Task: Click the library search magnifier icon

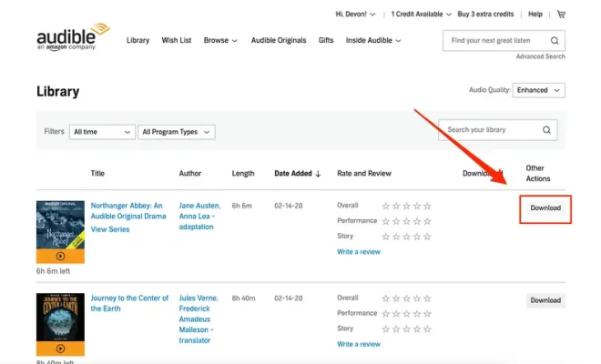Action: click(546, 130)
